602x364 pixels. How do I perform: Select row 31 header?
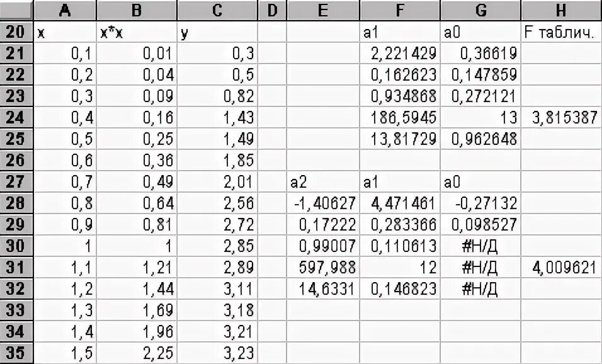(x=16, y=267)
